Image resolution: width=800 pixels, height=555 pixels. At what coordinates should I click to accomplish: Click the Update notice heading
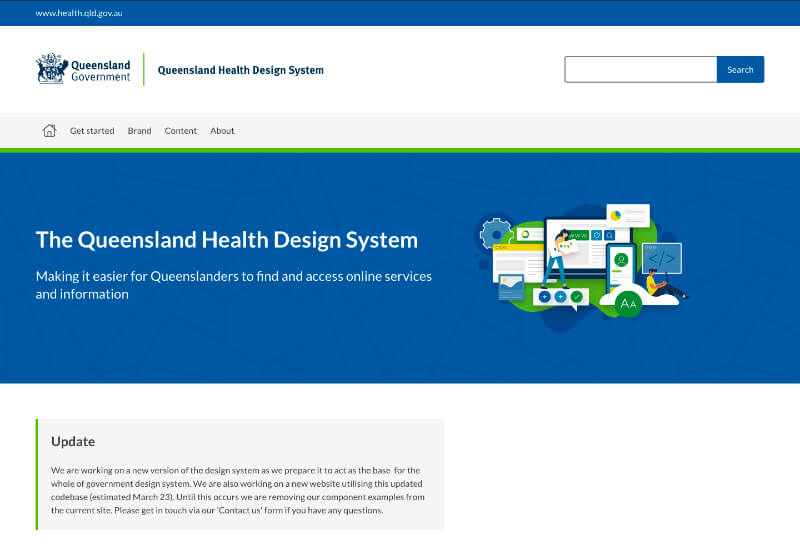[73, 441]
